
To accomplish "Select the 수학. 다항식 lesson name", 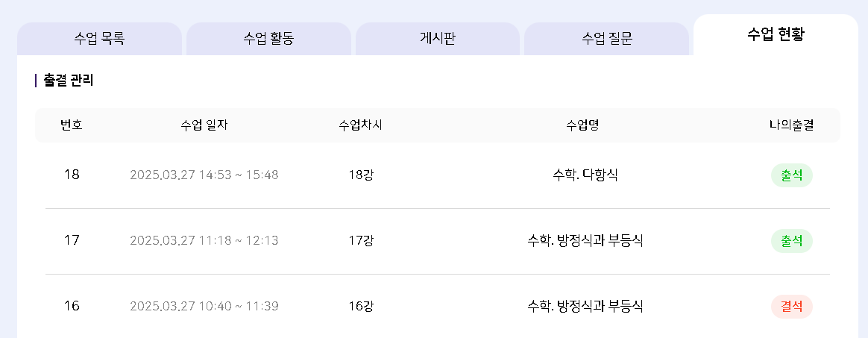I will point(585,175).
